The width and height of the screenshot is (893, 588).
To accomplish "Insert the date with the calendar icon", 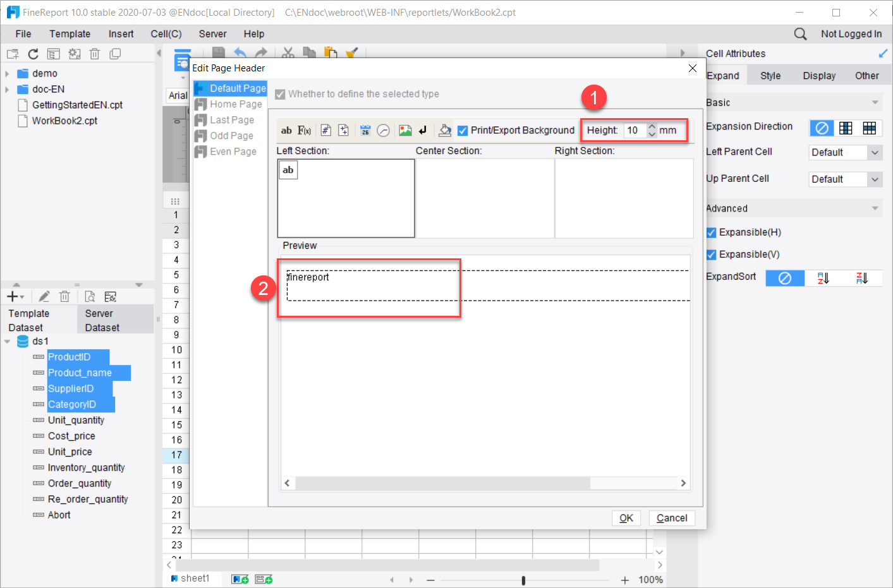I will point(365,130).
